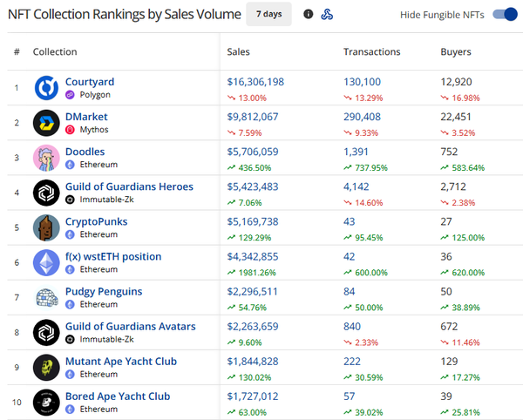Click the f(x) wstETH position Ethereum logo
Image resolution: width=523 pixels, height=420 pixels.
tap(46, 263)
